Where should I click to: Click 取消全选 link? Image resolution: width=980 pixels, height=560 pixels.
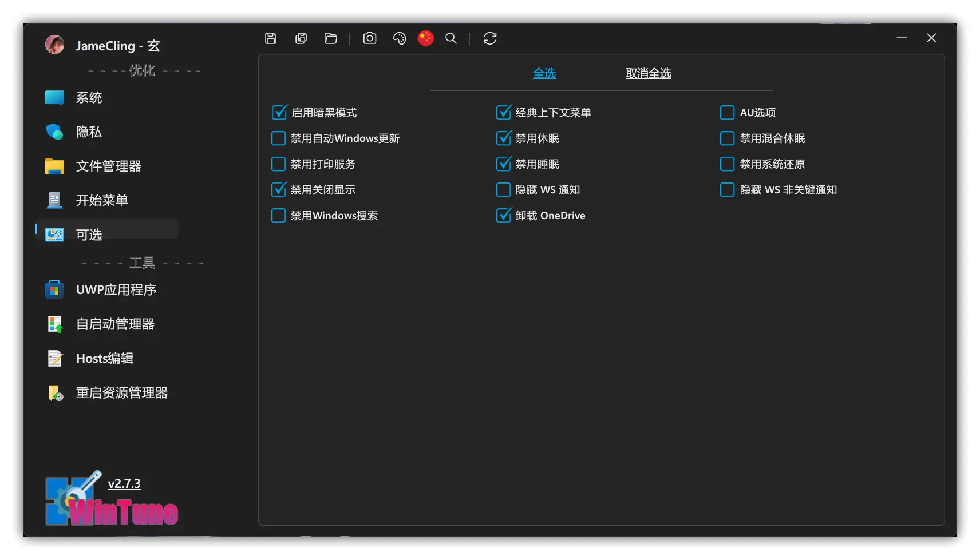pyautogui.click(x=649, y=73)
